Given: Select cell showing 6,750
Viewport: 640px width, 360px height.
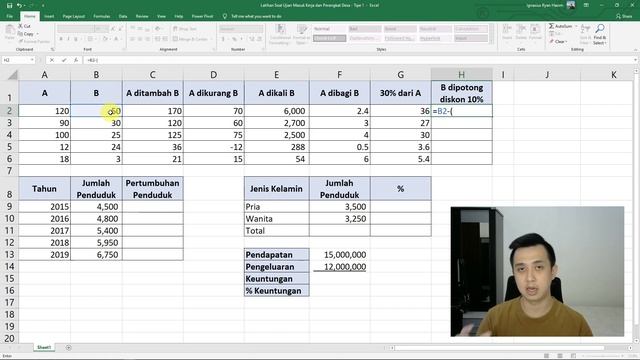Looking at the screenshot, I should pos(96,255).
